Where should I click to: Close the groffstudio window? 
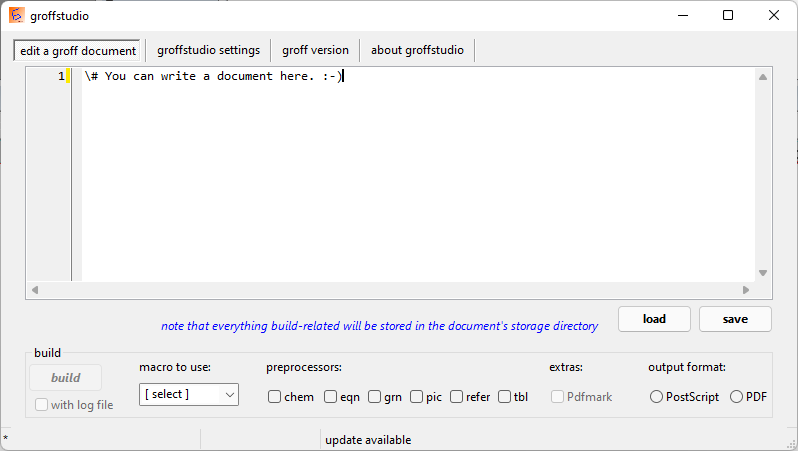click(x=774, y=15)
